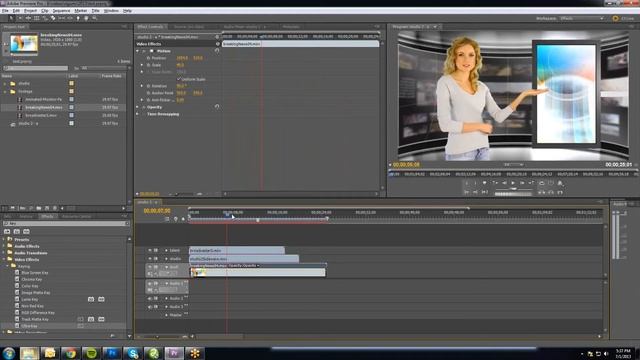Viewport: 640px width, 360px height.
Task: Toggle visibility of the talent video track
Action: (x=150, y=250)
